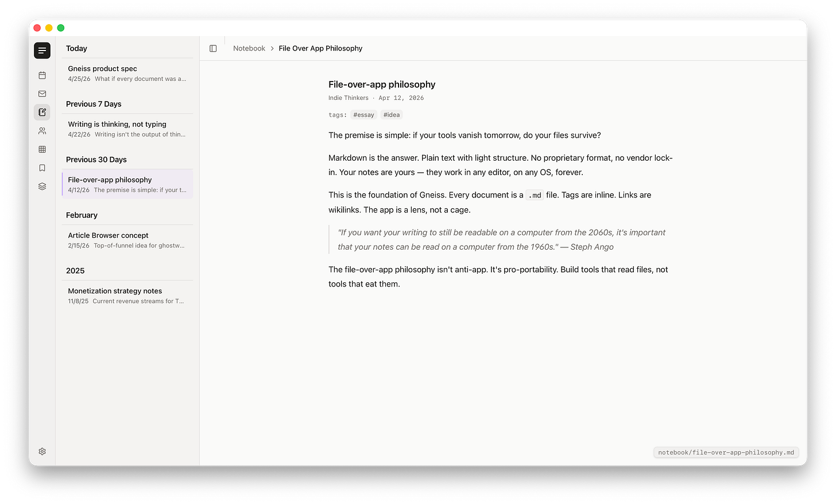Open the Gneiss product spec note

coord(127,73)
